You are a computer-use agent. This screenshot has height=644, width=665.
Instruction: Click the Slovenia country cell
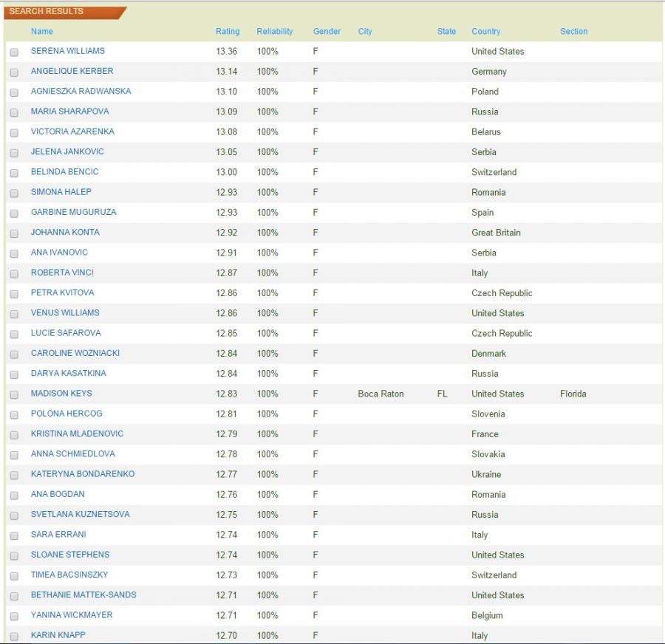[488, 414]
